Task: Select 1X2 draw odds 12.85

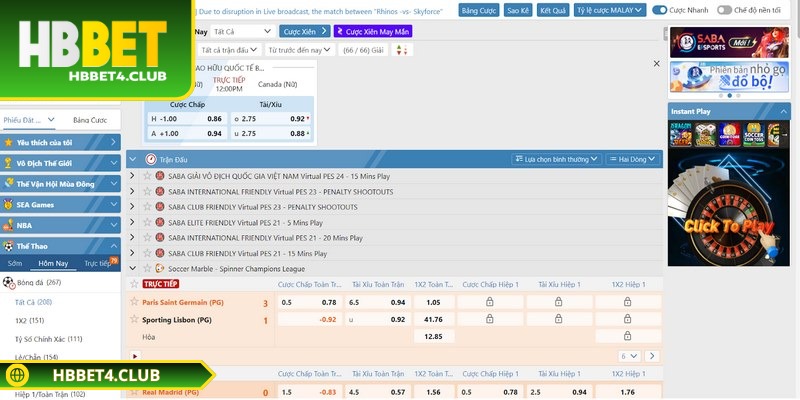Action: [434, 337]
